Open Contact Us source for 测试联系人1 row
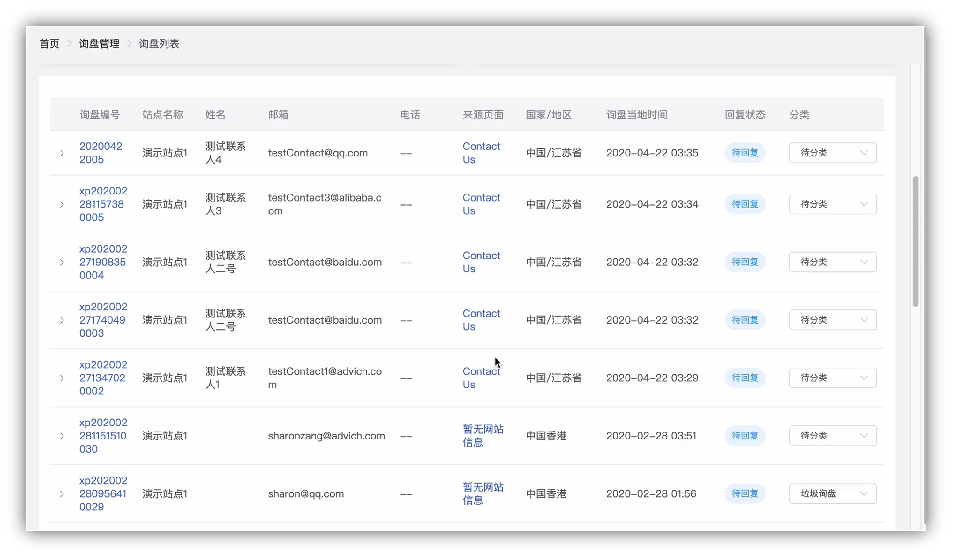Viewport: 954px width, 558px height. (x=481, y=378)
